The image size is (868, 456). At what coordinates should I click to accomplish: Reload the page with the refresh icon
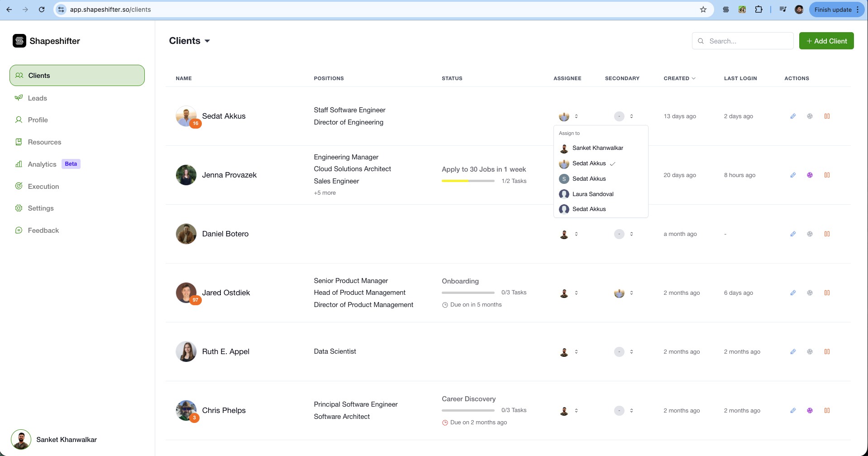[42, 10]
